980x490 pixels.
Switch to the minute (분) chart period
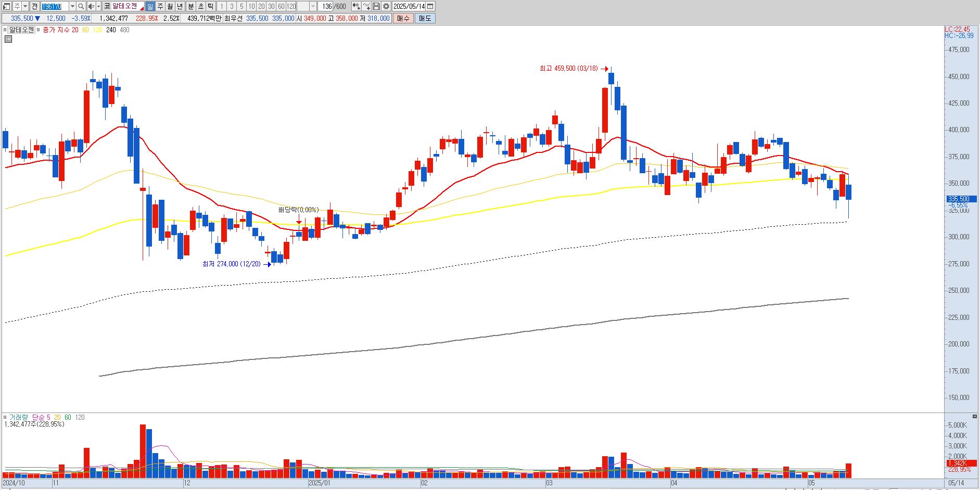click(190, 6)
